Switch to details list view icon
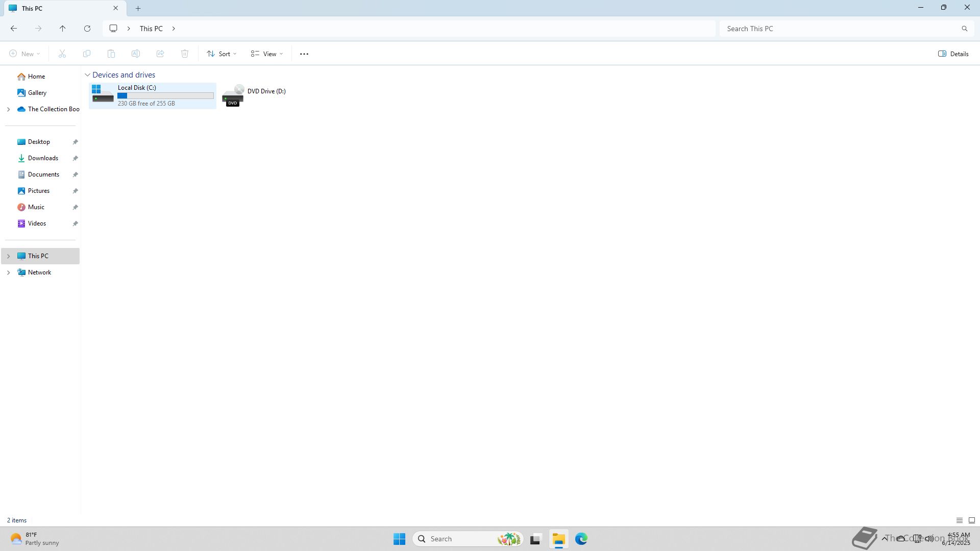980x551 pixels. pyautogui.click(x=959, y=520)
